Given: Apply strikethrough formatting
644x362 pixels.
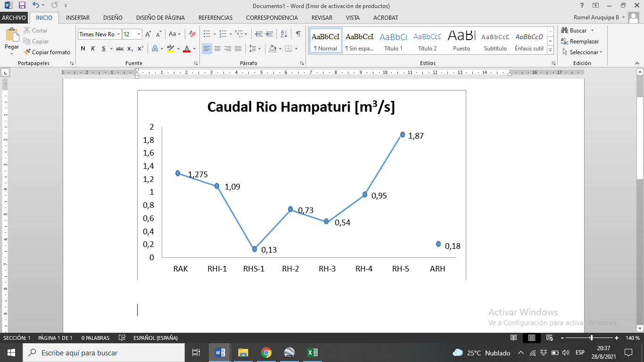Looking at the screenshot, I should (x=119, y=49).
